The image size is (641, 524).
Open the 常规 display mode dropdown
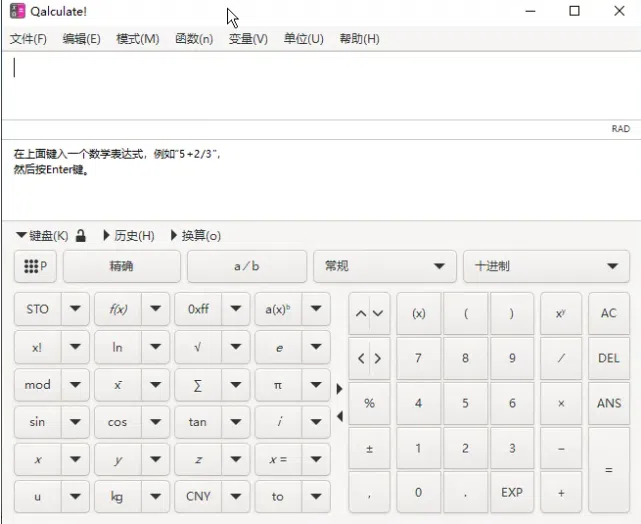(x=385, y=266)
